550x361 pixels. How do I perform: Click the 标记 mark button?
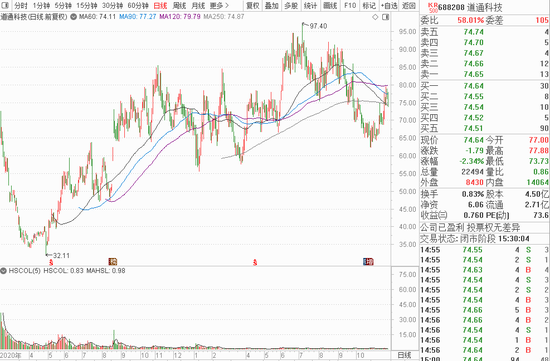(369, 6)
